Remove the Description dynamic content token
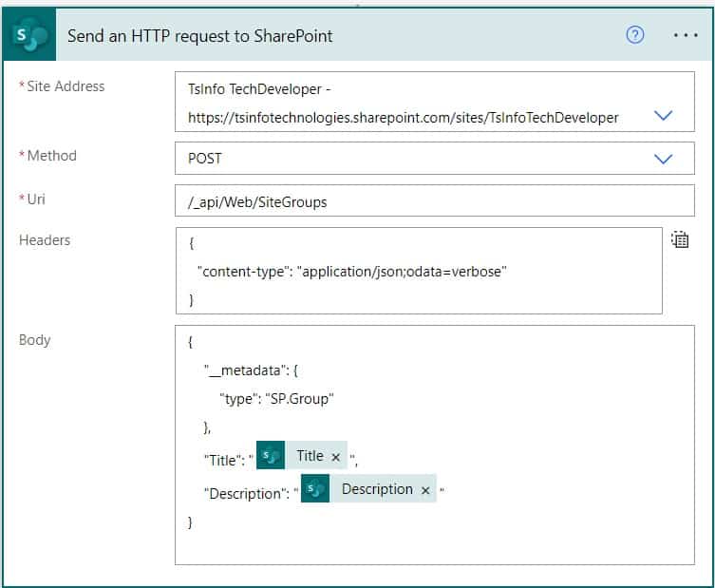The height and width of the screenshot is (588, 715). [425, 490]
